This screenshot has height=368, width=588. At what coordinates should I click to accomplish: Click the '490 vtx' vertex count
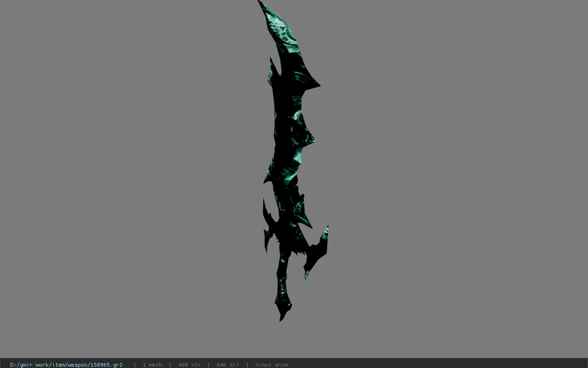coord(189,365)
